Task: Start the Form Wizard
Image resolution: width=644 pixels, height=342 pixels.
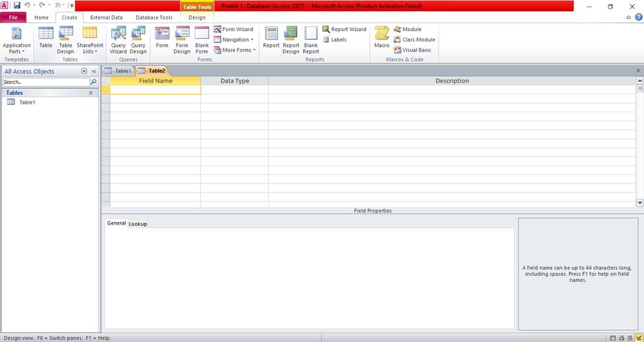Action: point(234,29)
